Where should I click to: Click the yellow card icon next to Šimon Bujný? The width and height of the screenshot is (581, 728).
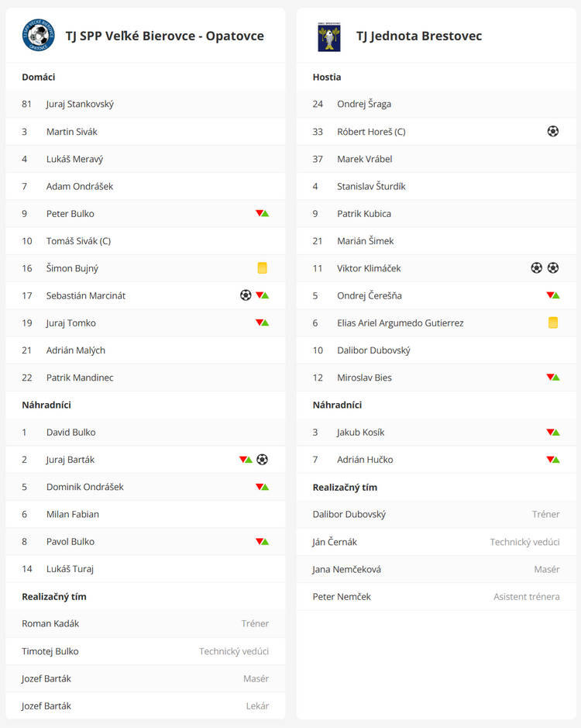[x=262, y=268]
